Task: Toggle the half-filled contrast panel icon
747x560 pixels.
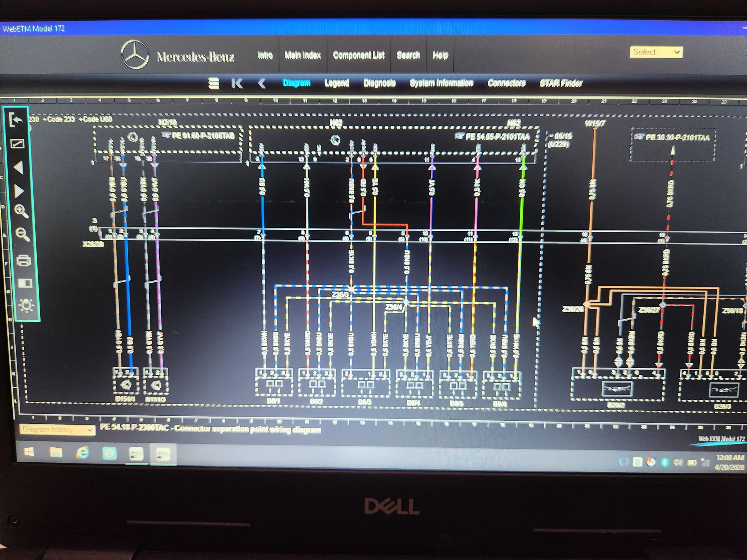Action: coord(25,283)
